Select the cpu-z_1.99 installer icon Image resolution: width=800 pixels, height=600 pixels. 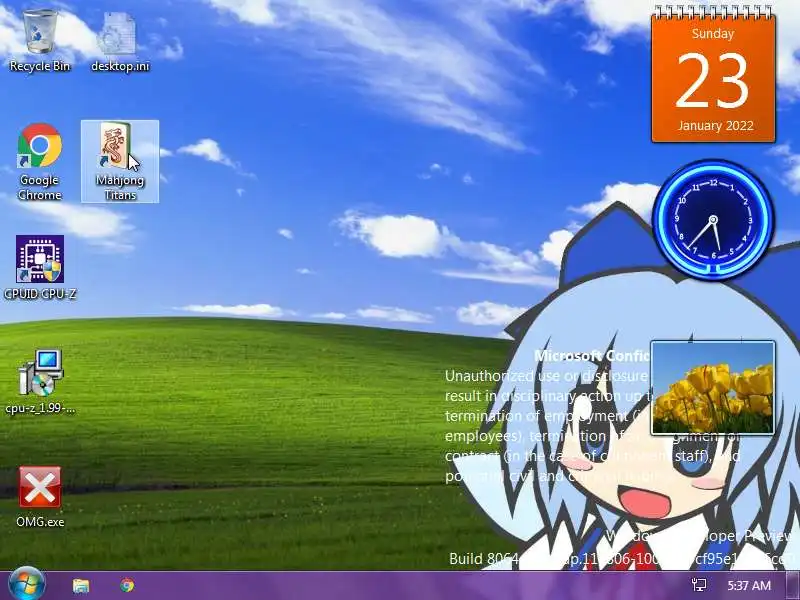40,382
